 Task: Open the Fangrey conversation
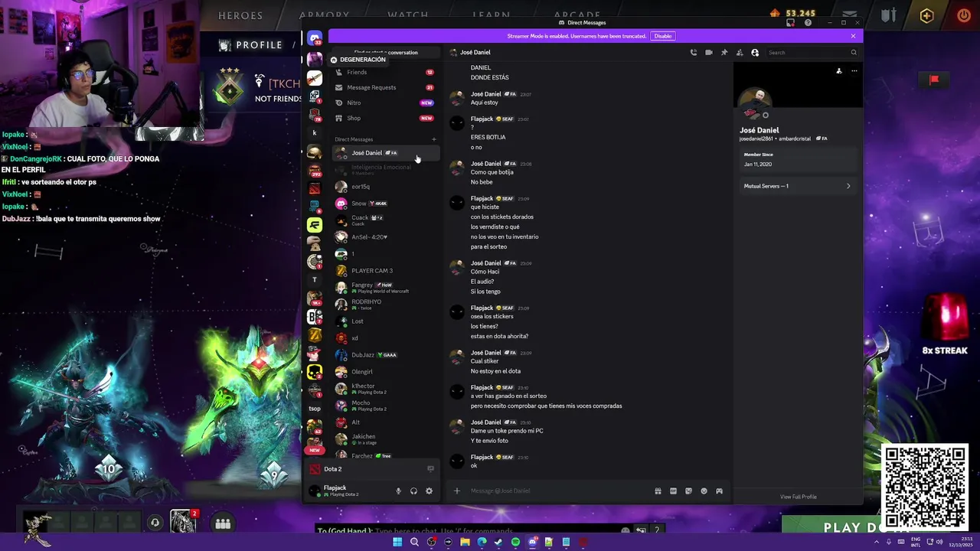coord(385,288)
